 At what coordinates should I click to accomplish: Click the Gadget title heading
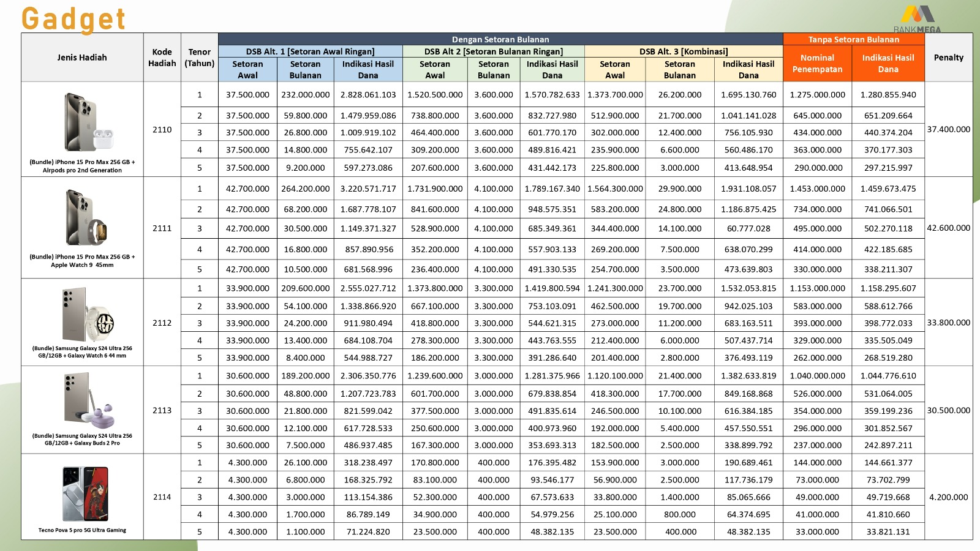click(73, 18)
